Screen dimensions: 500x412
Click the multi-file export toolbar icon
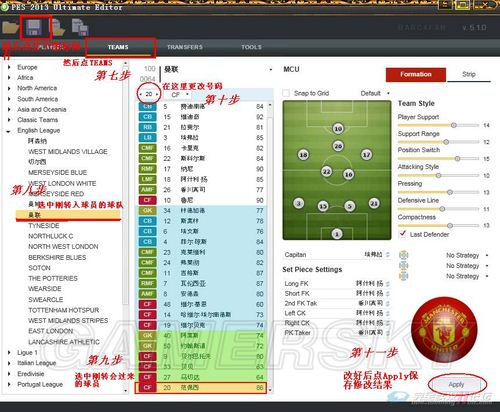point(80,27)
